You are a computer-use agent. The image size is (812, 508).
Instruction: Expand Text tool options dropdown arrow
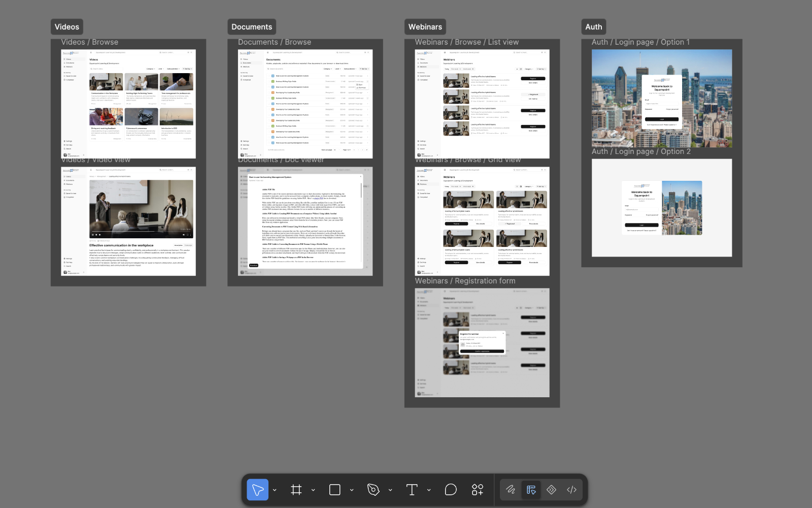(429, 490)
